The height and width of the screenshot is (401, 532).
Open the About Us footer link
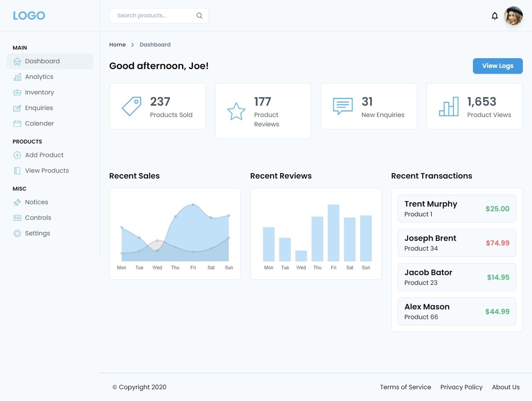click(x=506, y=387)
